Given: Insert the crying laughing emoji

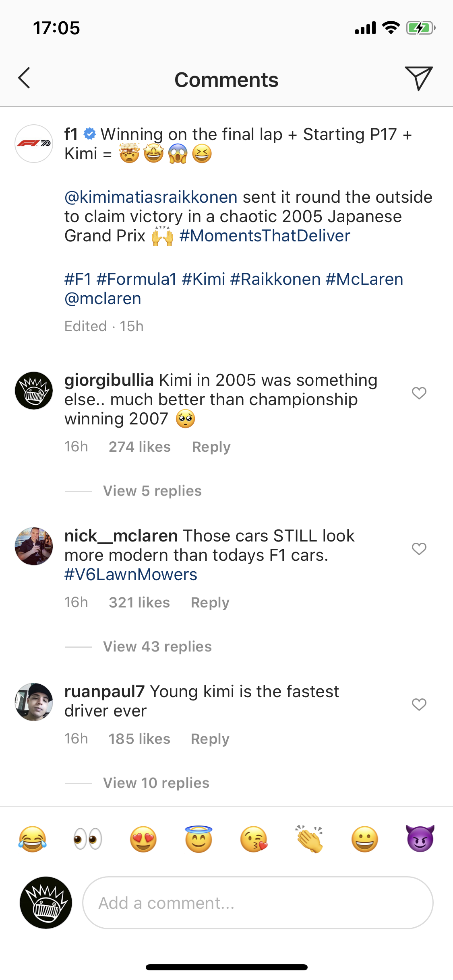Looking at the screenshot, I should point(32,839).
